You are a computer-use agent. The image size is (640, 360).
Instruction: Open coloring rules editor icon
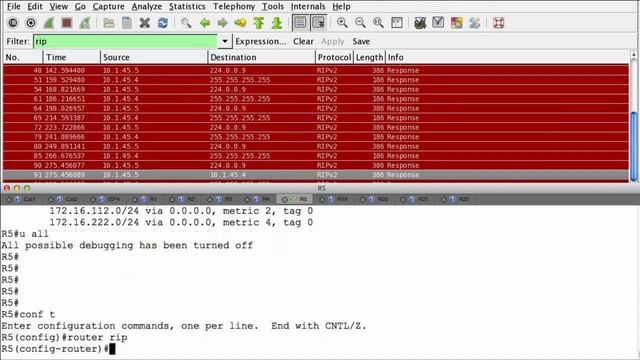[456, 23]
